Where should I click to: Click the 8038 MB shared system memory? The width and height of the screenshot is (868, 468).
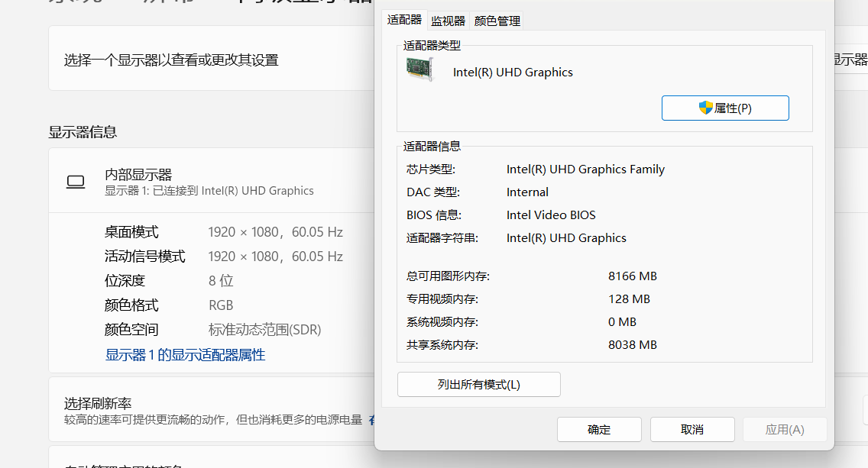coord(632,344)
